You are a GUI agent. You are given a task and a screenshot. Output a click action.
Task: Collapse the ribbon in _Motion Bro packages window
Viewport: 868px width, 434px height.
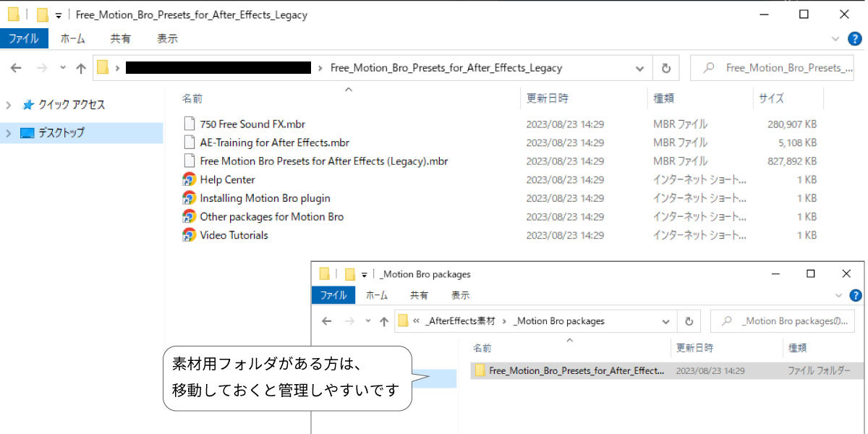(x=838, y=295)
